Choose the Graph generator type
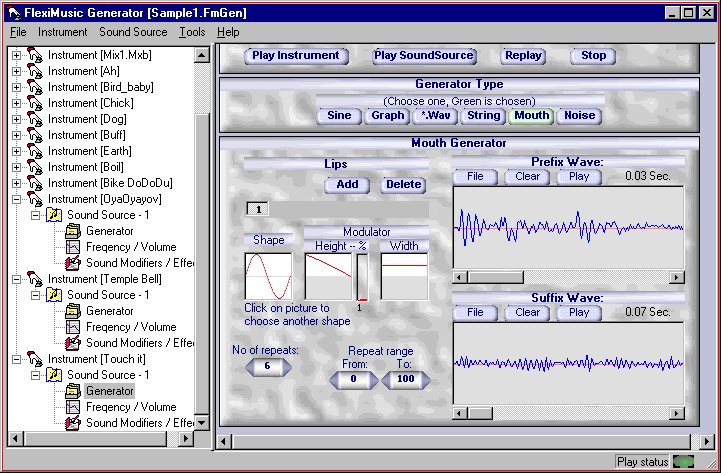 pyautogui.click(x=388, y=116)
